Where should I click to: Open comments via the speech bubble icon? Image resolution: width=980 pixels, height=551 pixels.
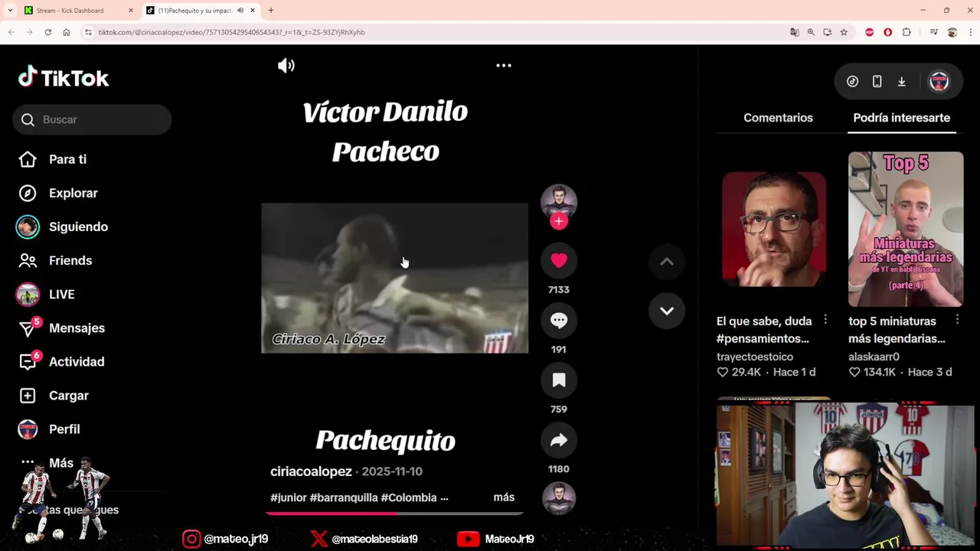[x=559, y=320]
